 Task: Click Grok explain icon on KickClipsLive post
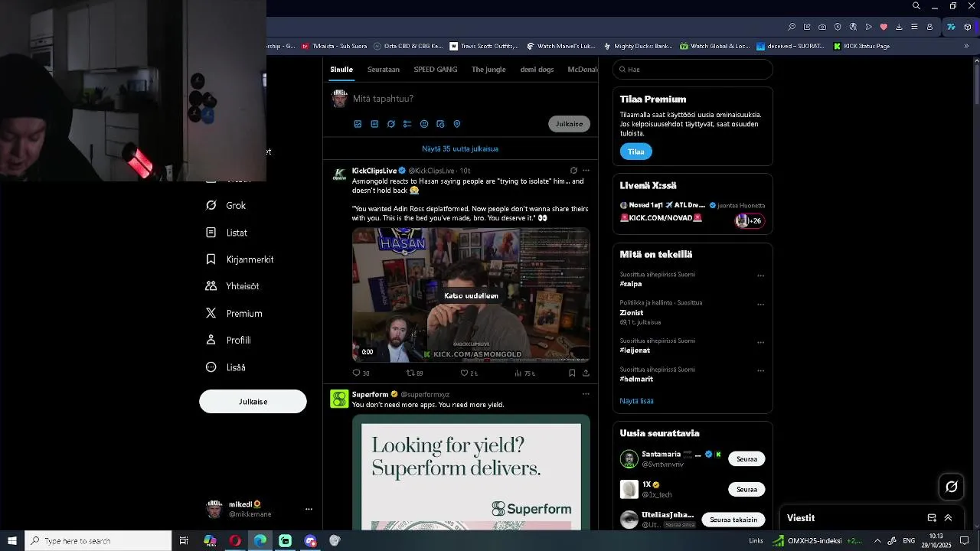click(573, 171)
